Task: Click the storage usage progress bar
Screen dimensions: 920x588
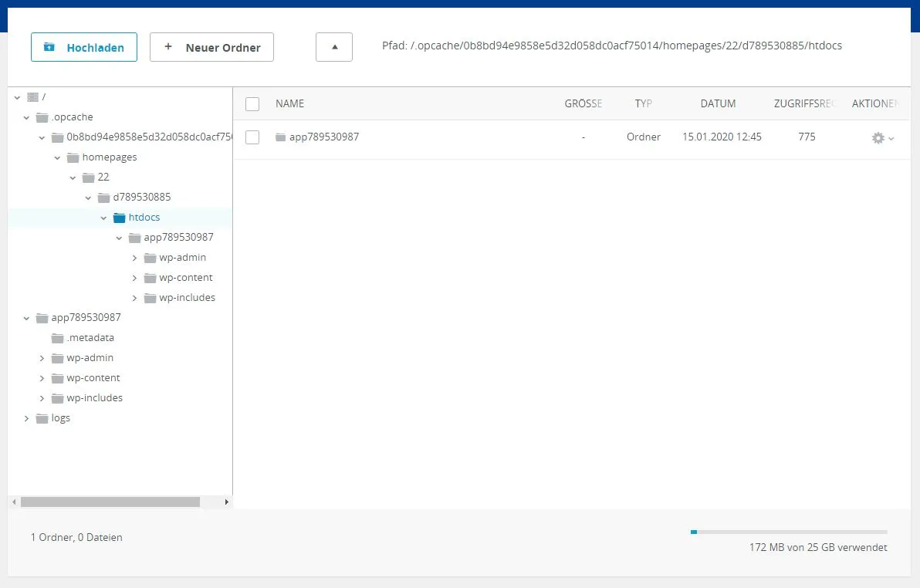Action: click(x=789, y=532)
